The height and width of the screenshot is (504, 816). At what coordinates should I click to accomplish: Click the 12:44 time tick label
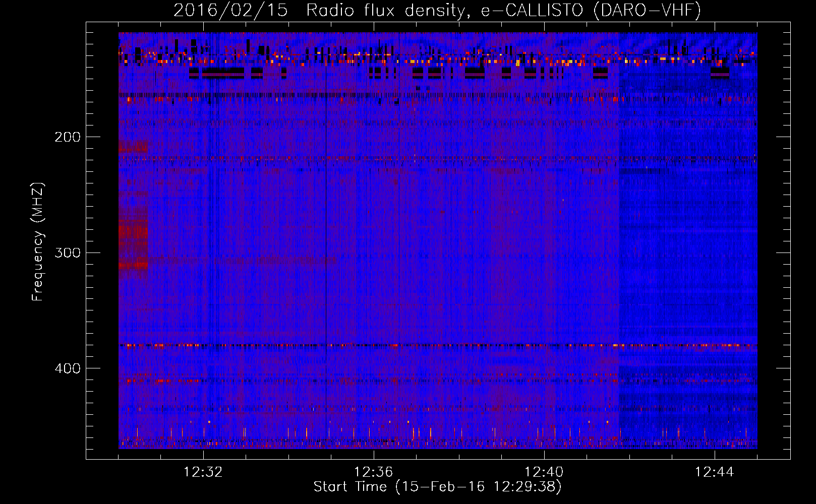click(x=715, y=472)
